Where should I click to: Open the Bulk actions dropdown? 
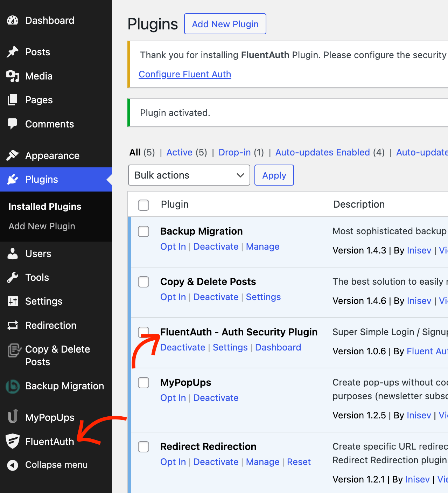[189, 175]
